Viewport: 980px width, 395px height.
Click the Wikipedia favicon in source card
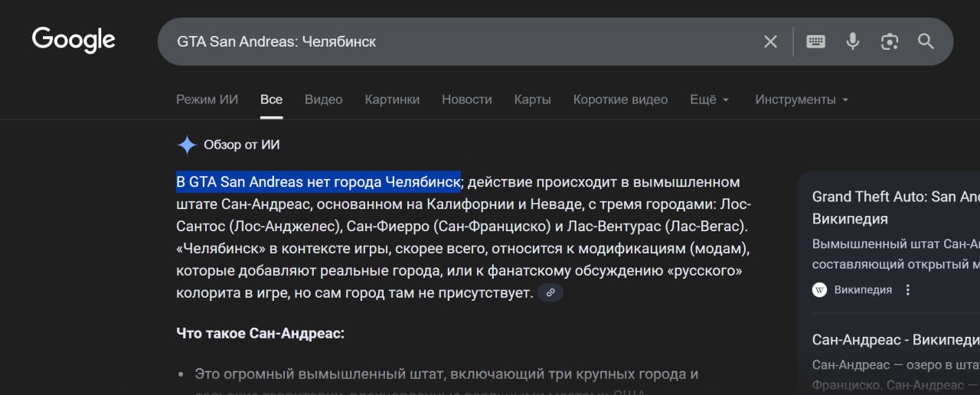tap(820, 290)
